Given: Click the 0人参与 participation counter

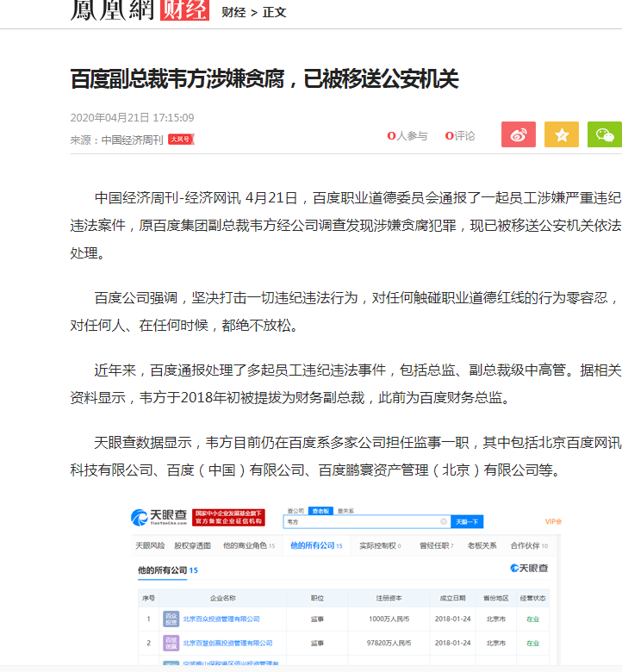Looking at the screenshot, I should [x=407, y=136].
